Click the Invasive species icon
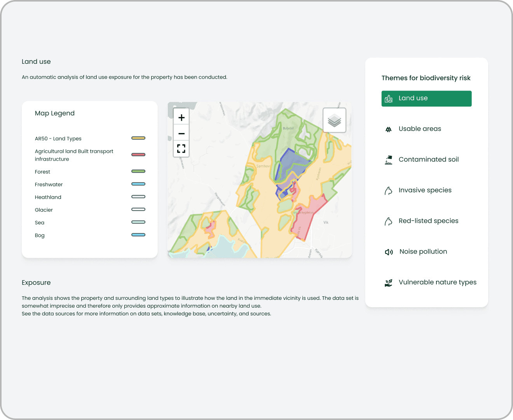Viewport: 513px width, 420px height. 388,191
